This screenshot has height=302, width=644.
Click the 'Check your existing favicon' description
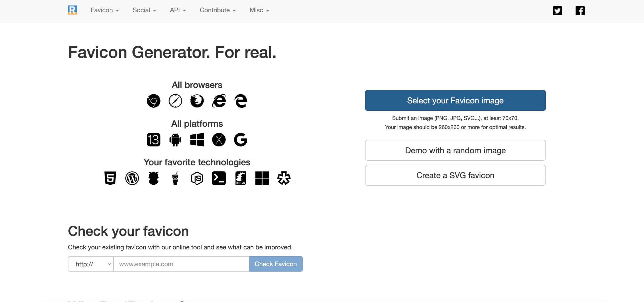click(180, 247)
